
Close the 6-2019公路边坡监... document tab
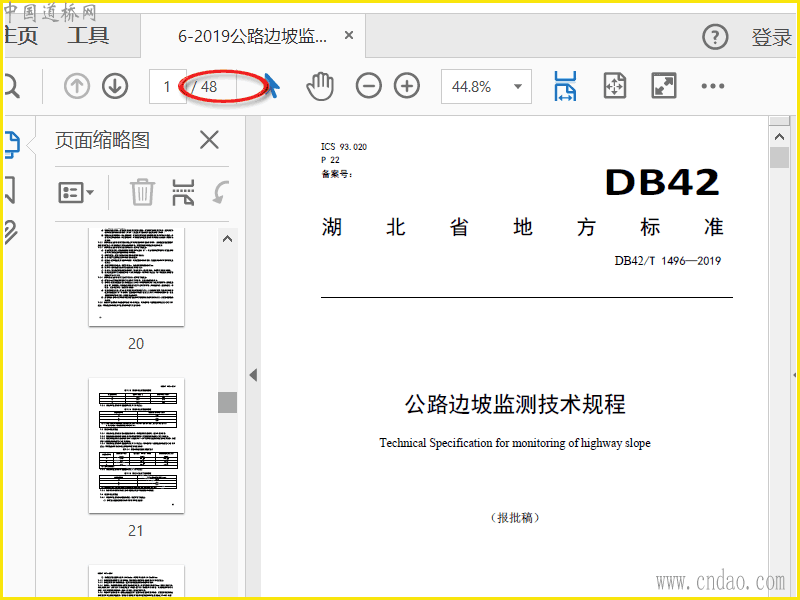pyautogui.click(x=349, y=35)
